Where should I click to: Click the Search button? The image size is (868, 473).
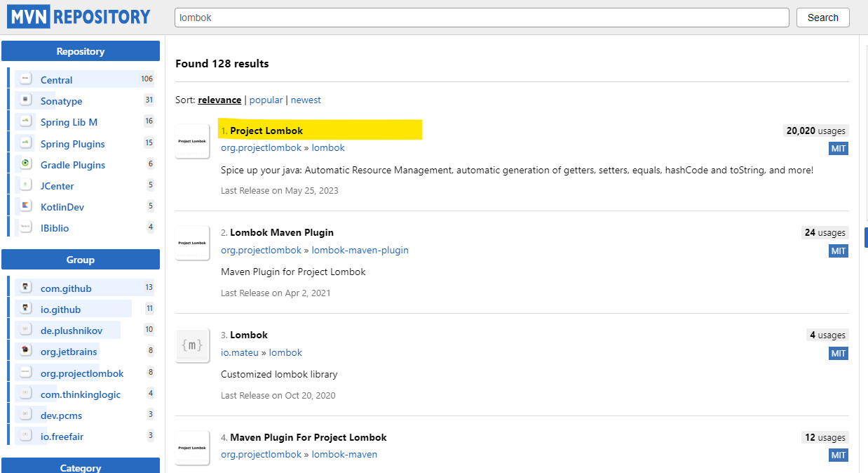pyautogui.click(x=822, y=18)
